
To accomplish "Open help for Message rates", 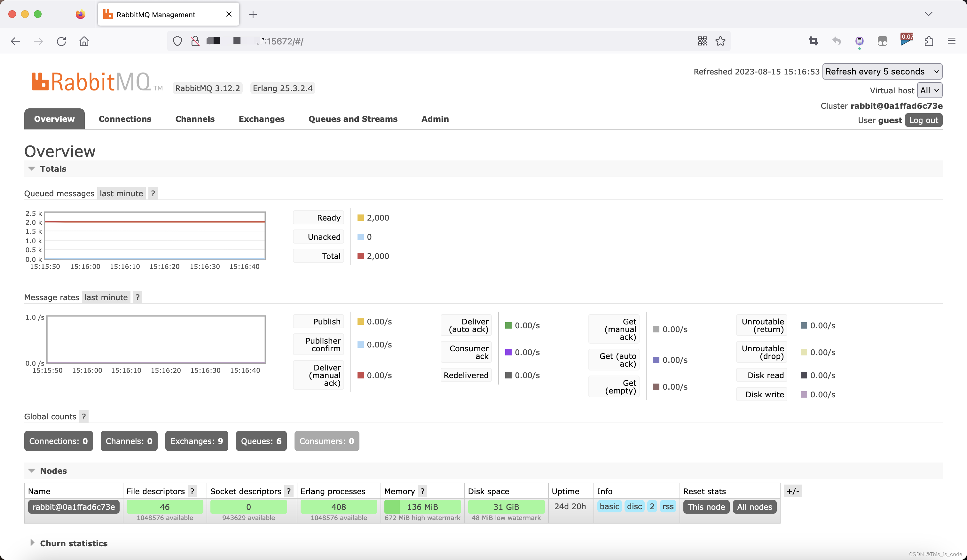I will [x=138, y=297].
